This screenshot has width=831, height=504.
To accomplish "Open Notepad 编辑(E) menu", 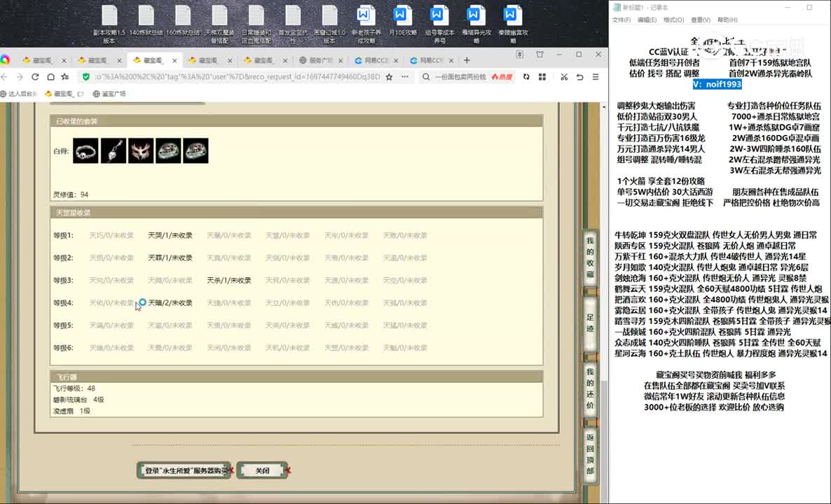I will [x=647, y=20].
